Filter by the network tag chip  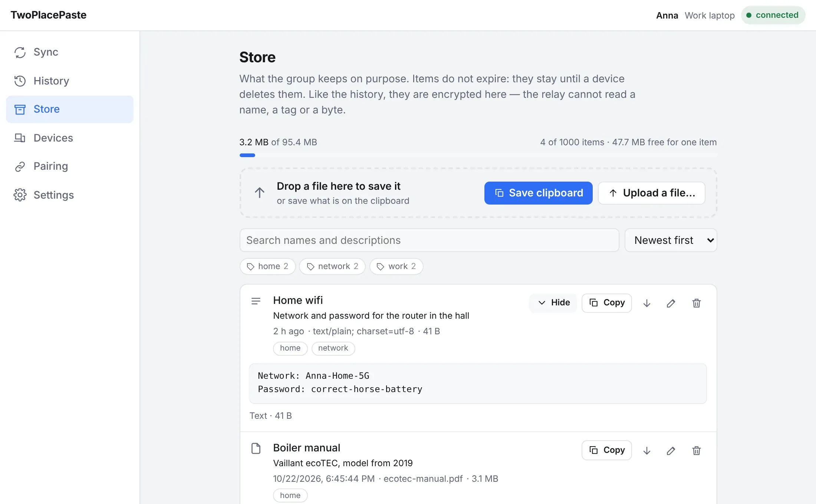(332, 266)
